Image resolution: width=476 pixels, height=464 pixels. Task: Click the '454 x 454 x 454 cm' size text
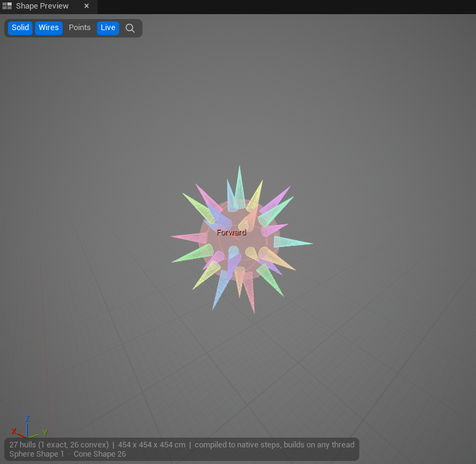click(152, 444)
